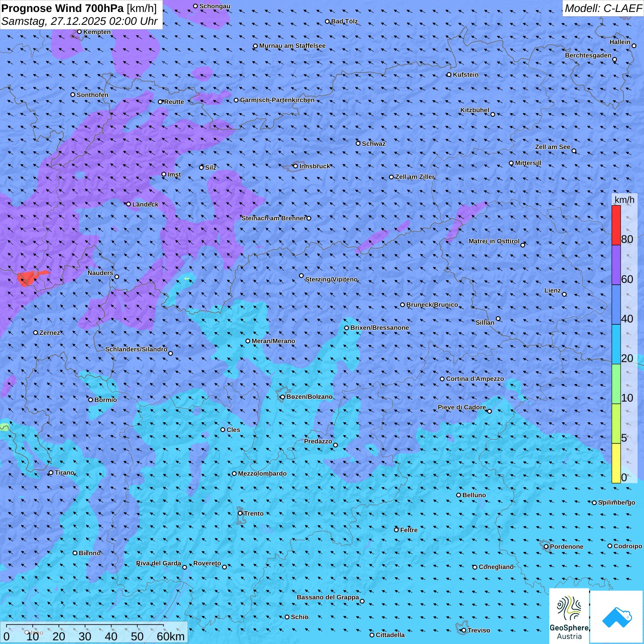Click the date 'Samstag, 27.12.2025 02:00 Uhr'
This screenshot has width=644, height=644.
[x=80, y=21]
